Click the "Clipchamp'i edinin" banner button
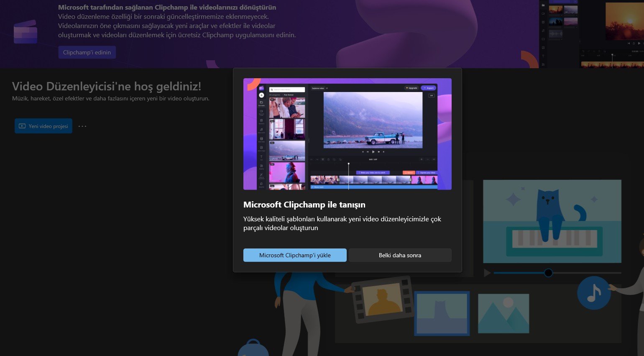The height and width of the screenshot is (356, 644). click(x=87, y=52)
